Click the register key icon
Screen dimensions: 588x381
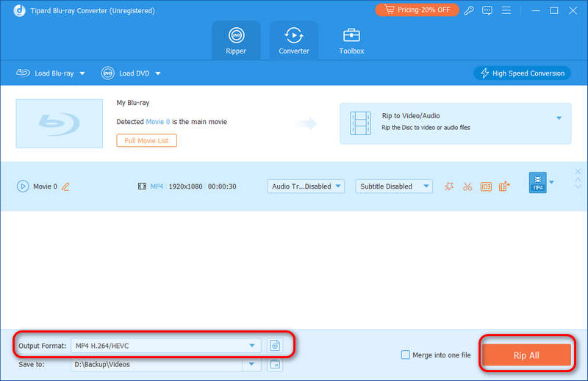click(469, 10)
